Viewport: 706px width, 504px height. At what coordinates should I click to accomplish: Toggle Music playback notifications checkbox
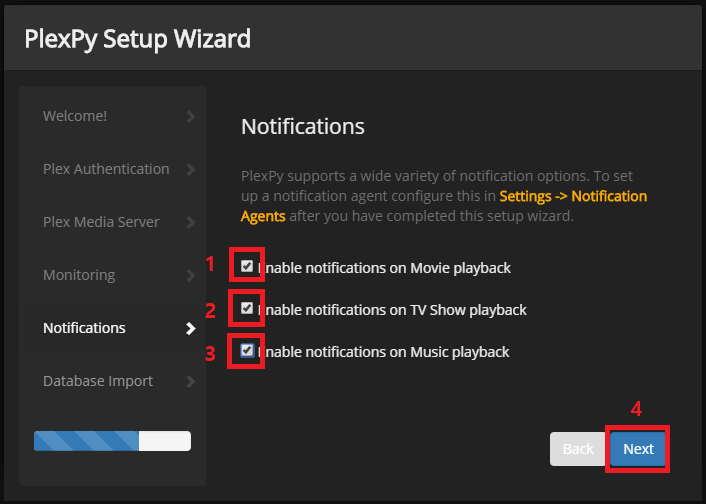pyautogui.click(x=247, y=350)
